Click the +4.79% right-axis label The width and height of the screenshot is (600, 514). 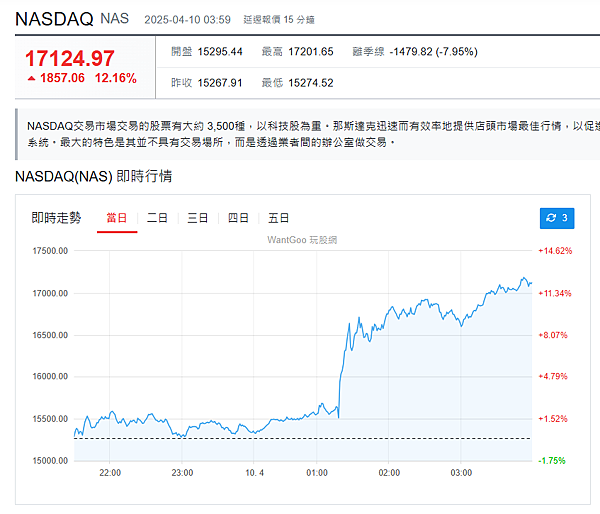click(x=553, y=377)
